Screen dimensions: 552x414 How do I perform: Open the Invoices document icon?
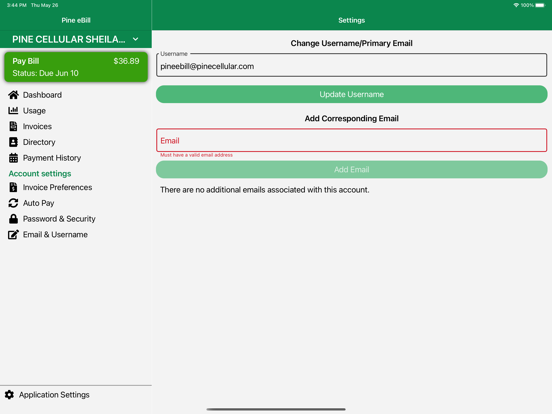(13, 126)
